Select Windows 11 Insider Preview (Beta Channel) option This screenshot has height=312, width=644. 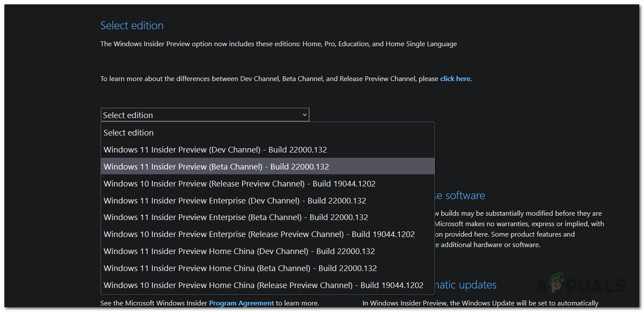coord(216,166)
